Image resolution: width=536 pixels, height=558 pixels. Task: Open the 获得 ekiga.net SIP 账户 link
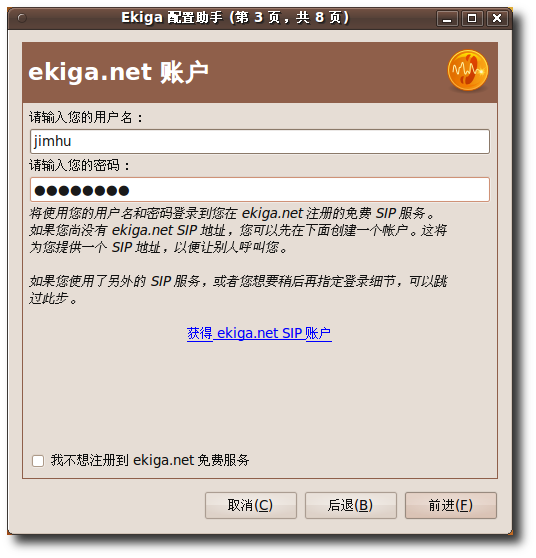(259, 333)
